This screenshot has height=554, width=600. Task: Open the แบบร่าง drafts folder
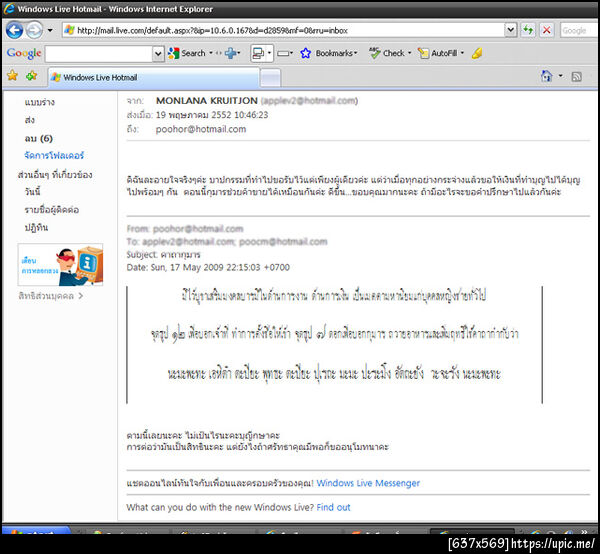[x=40, y=102]
